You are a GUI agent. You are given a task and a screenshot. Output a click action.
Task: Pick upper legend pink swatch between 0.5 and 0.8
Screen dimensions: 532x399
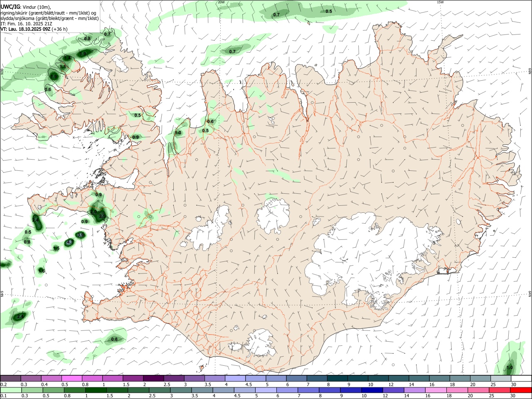[x=71, y=379]
